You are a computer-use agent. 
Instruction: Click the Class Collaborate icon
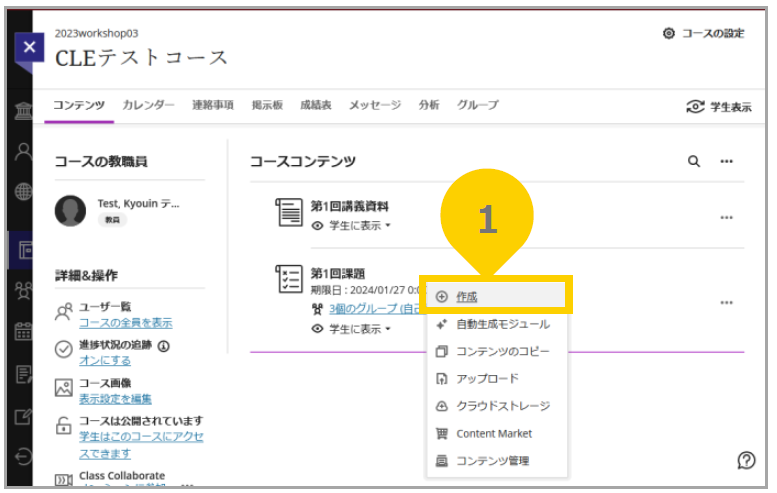tap(63, 480)
